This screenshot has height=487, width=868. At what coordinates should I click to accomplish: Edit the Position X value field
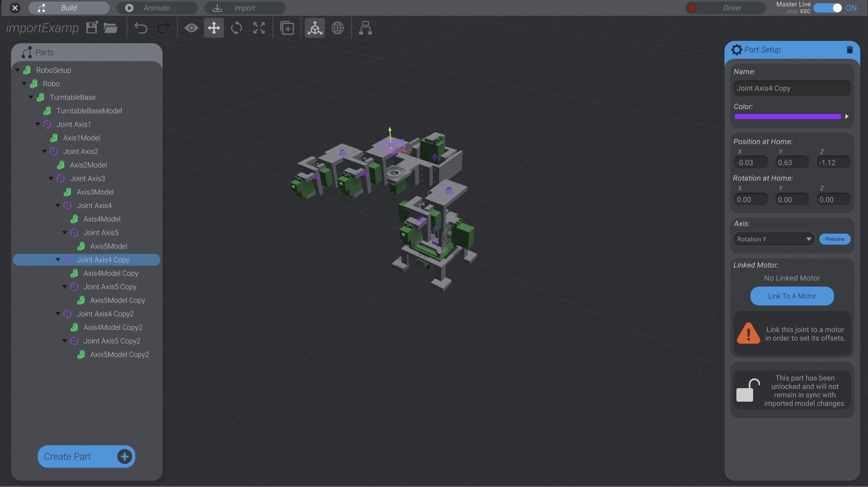tap(751, 162)
